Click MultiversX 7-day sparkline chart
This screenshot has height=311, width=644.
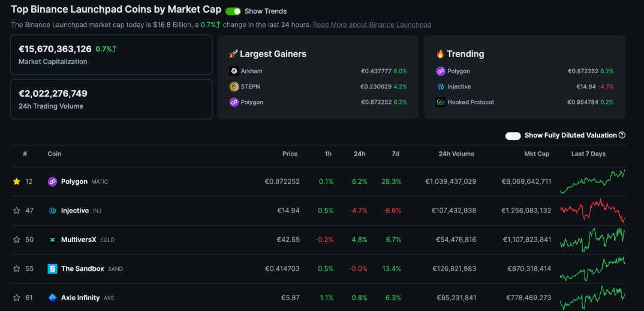pyautogui.click(x=592, y=240)
